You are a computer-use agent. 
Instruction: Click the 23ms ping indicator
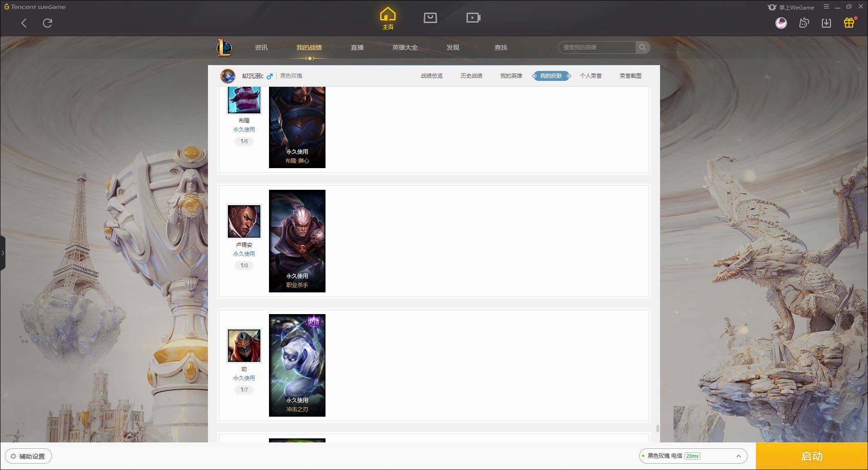click(x=692, y=456)
